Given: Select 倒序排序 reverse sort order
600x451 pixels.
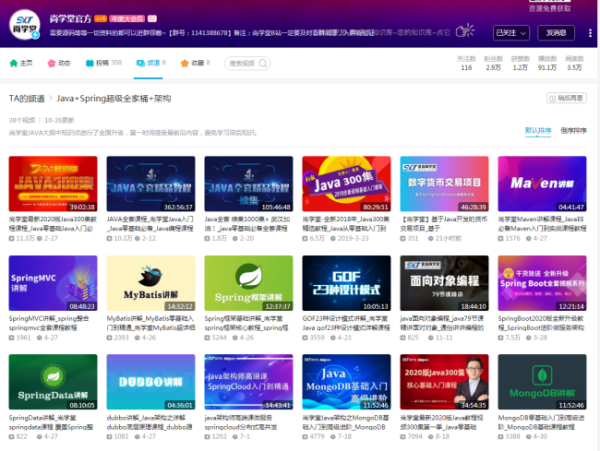Looking at the screenshot, I should click(x=573, y=130).
